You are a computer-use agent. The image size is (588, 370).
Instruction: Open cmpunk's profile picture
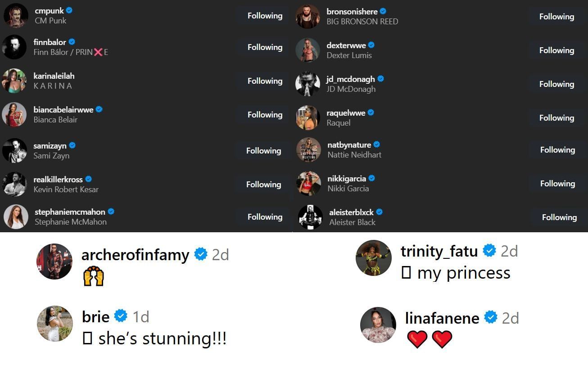tap(16, 16)
